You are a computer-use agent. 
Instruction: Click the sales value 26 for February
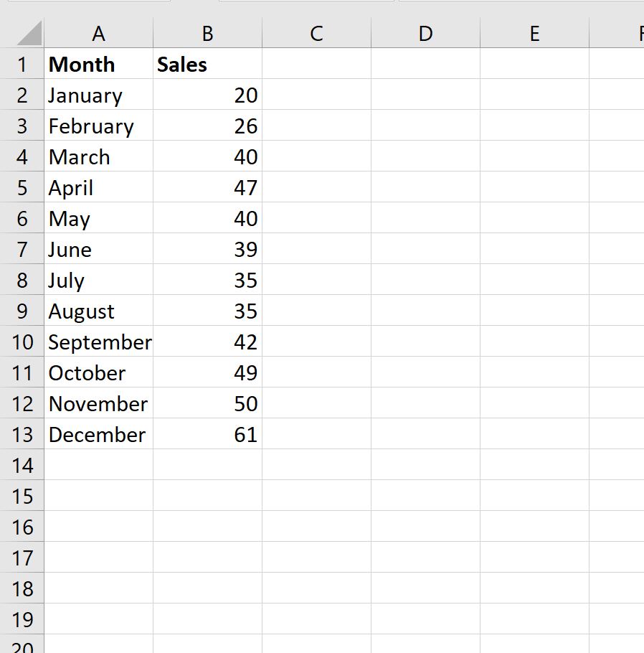208,126
